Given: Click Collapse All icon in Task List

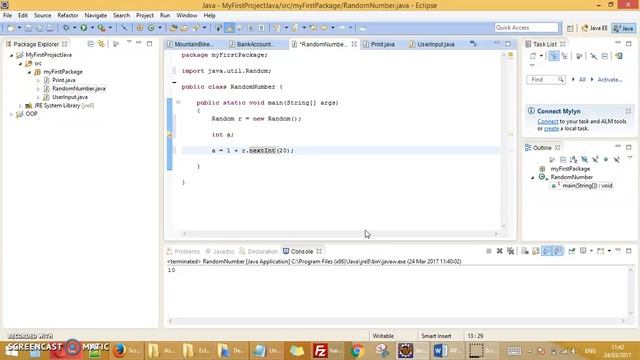Looking at the screenshot, I should (604, 56).
